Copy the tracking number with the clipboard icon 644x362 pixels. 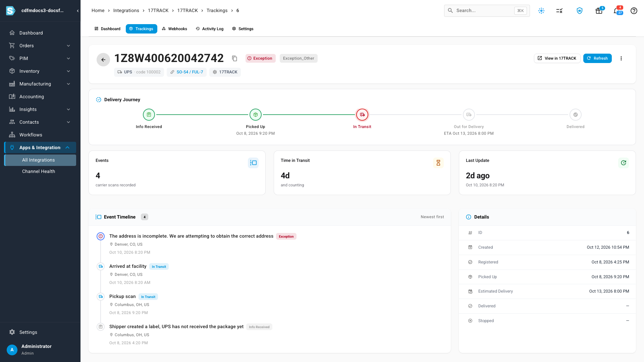[x=234, y=58]
